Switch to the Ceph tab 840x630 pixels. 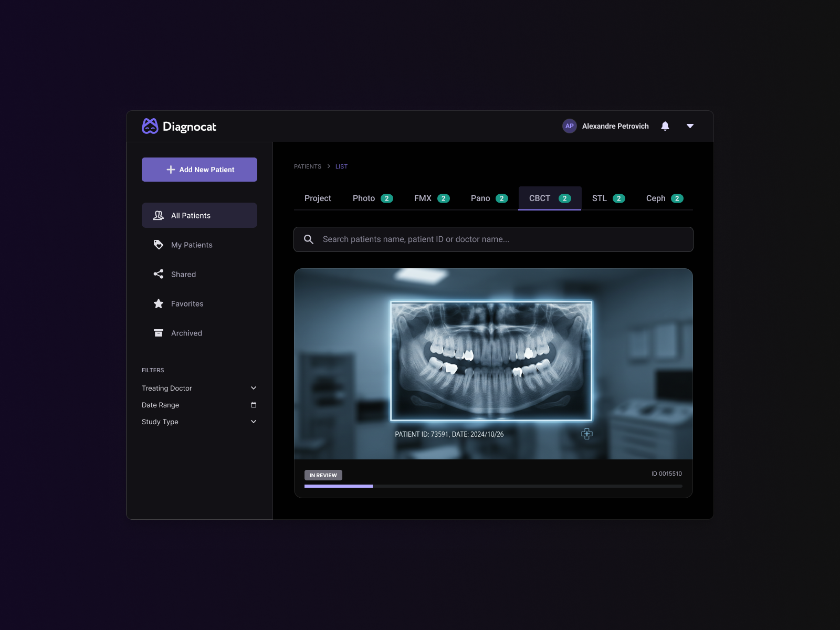click(x=665, y=198)
